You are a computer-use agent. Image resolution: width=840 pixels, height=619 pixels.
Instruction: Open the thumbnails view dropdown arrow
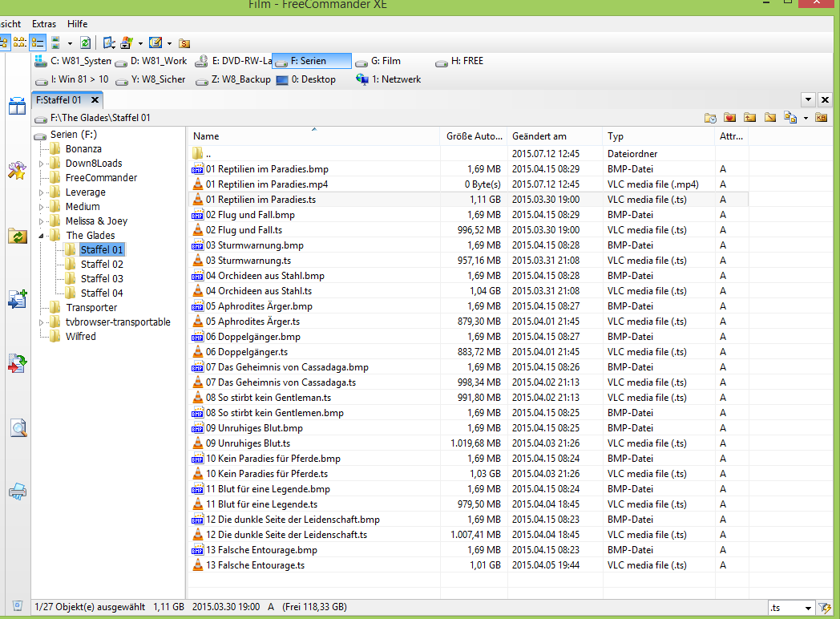pyautogui.click(x=70, y=43)
